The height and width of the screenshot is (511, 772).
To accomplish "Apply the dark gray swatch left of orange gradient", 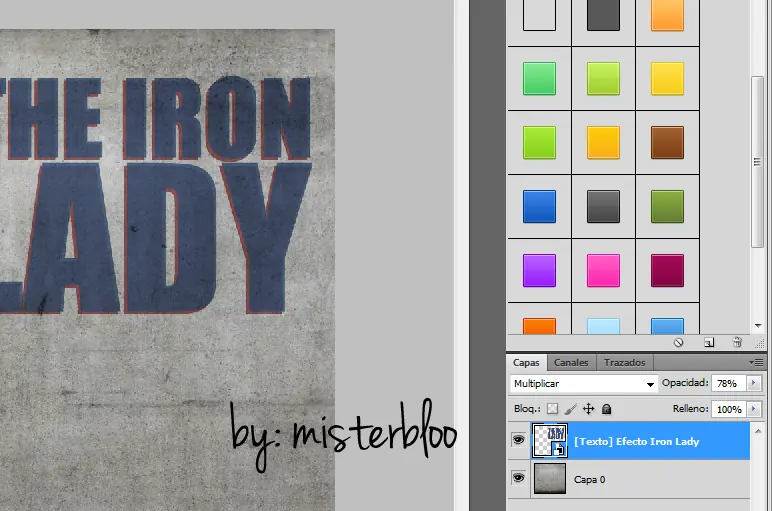I will [x=603, y=15].
